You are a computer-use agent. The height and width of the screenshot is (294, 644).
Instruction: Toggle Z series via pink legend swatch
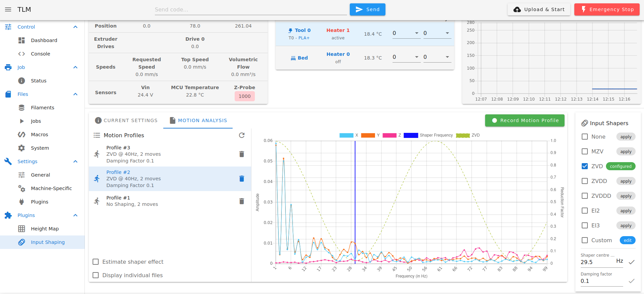(x=389, y=135)
